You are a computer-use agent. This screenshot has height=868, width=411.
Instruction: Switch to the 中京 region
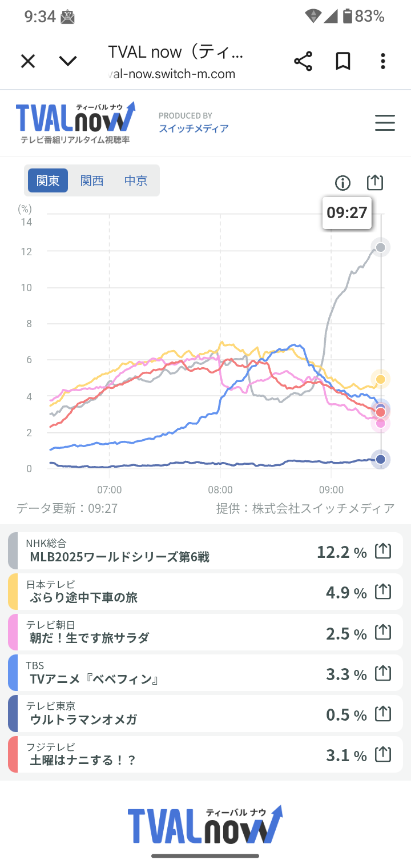click(136, 180)
